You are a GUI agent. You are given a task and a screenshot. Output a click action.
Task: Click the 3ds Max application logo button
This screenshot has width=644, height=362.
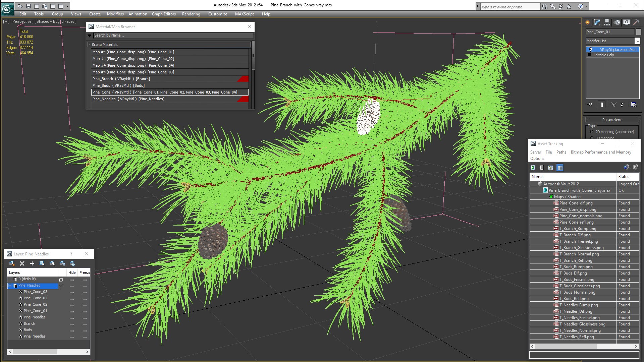click(x=7, y=9)
